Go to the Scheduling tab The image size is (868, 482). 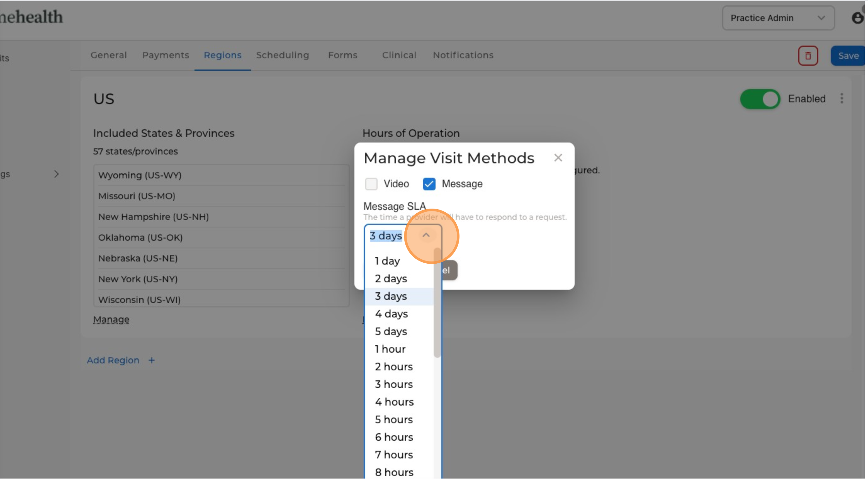point(283,55)
